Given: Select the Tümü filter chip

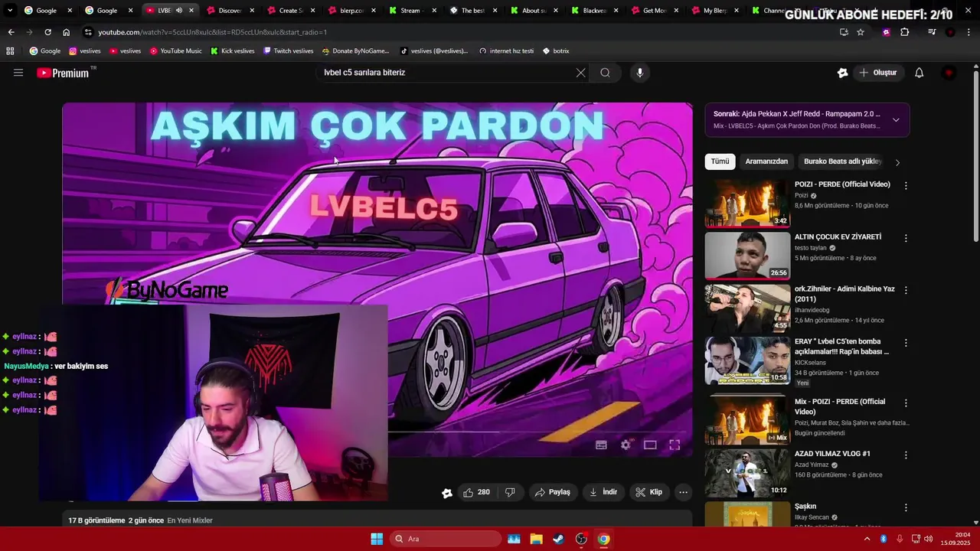Looking at the screenshot, I should pyautogui.click(x=720, y=161).
